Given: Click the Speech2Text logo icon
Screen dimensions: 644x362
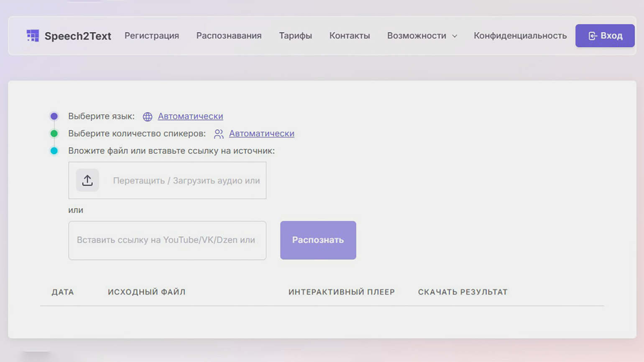Looking at the screenshot, I should [x=33, y=36].
